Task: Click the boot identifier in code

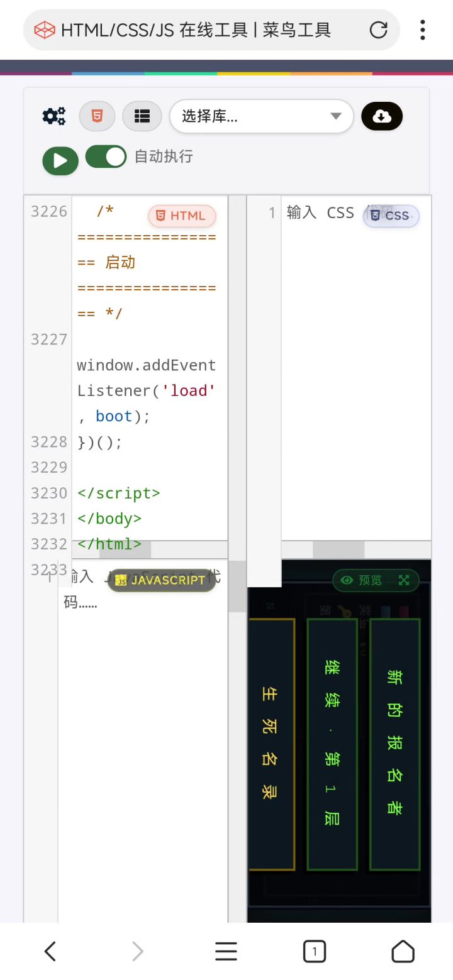Action: click(x=114, y=416)
